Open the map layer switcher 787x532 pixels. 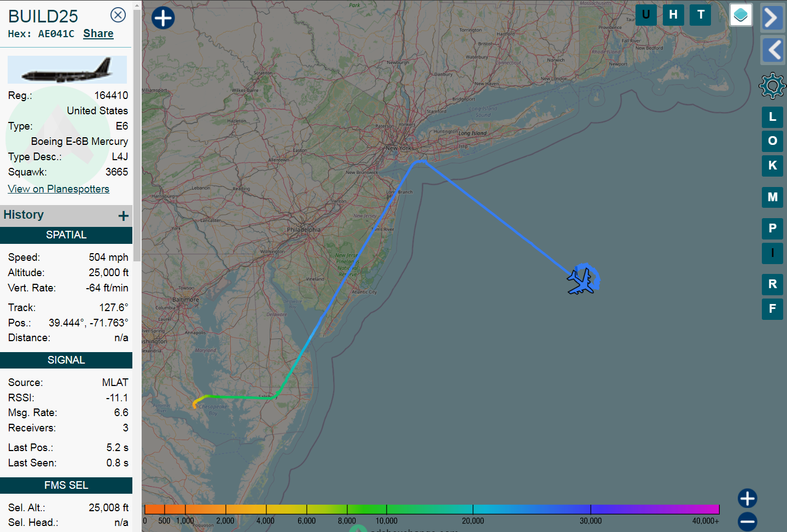[741, 15]
